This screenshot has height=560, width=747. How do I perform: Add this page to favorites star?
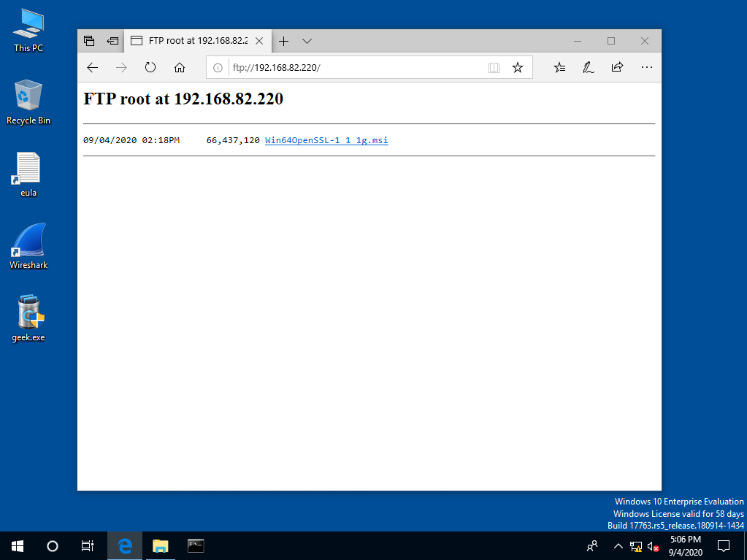518,68
